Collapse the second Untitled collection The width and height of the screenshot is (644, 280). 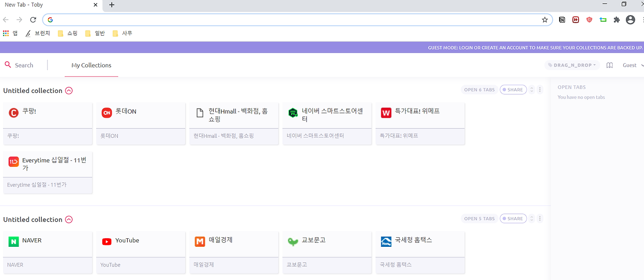pos(69,220)
